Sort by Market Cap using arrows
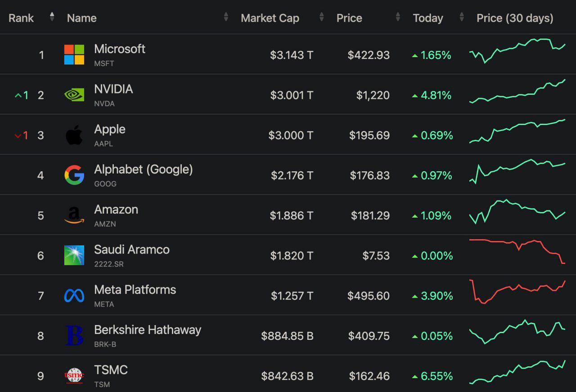Viewport: 576px width, 392px height. coord(321,17)
